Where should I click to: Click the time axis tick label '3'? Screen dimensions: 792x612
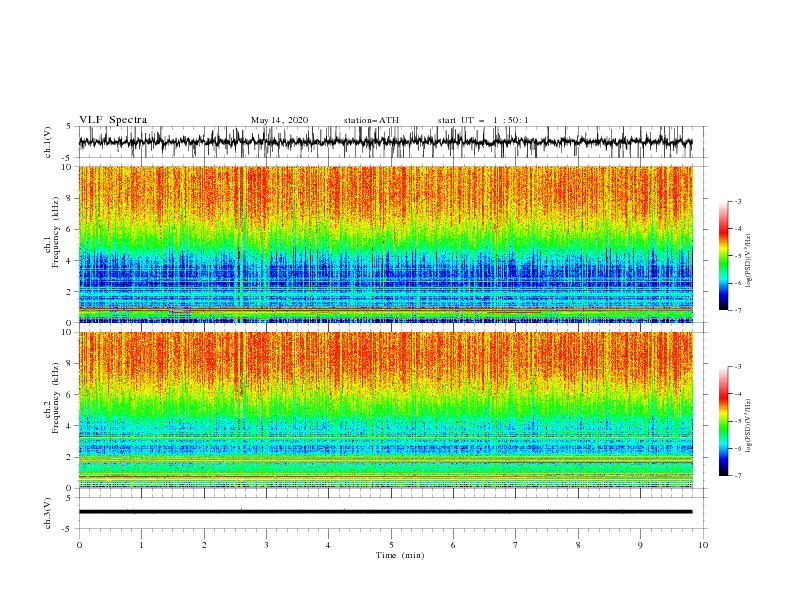tap(266, 545)
